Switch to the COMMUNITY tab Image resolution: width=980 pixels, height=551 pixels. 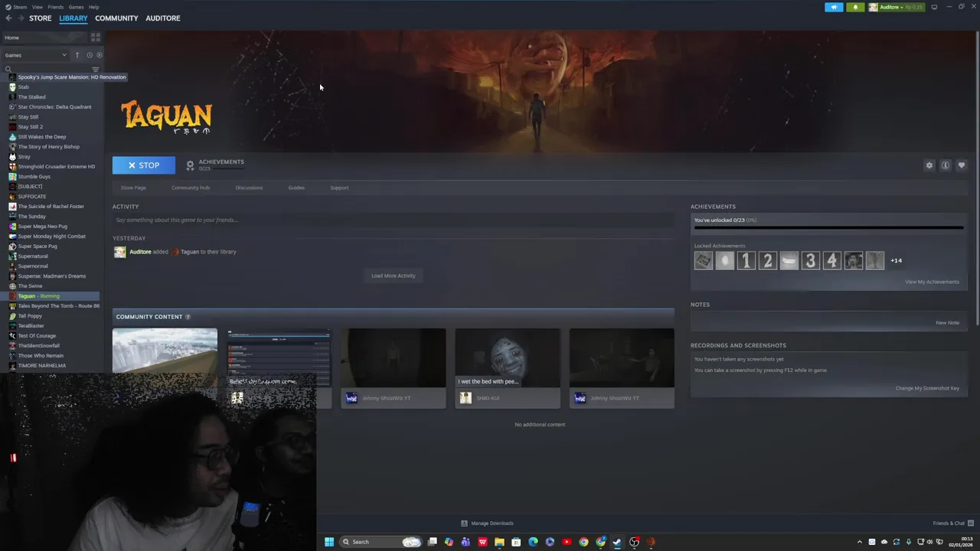116,18
